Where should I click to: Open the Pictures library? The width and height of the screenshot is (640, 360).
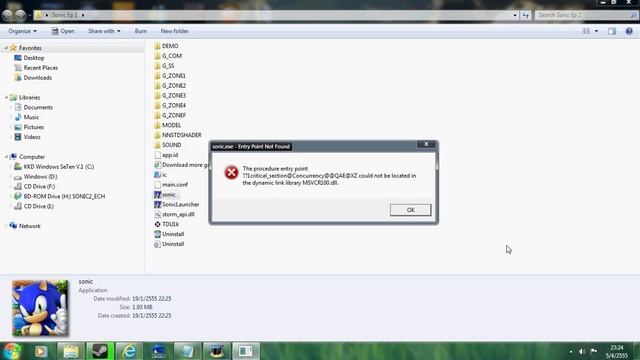pos(33,127)
